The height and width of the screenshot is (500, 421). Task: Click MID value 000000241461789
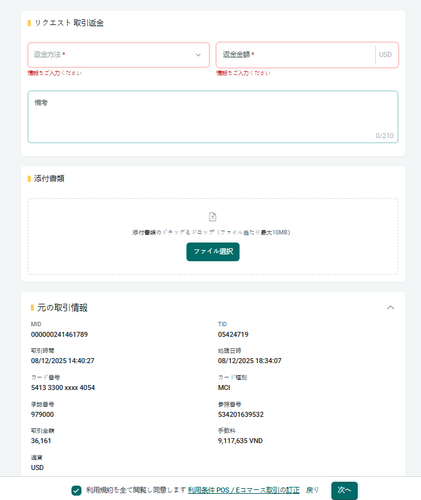click(x=59, y=334)
